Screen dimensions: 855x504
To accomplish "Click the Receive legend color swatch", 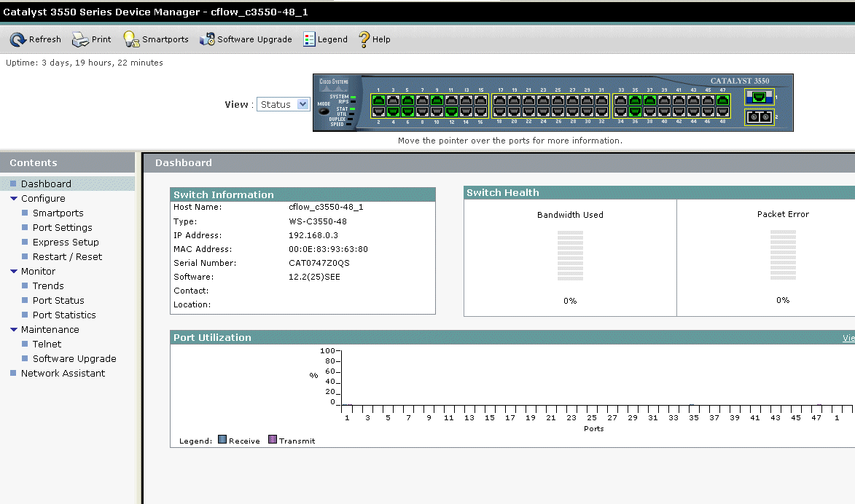I will click(222, 439).
